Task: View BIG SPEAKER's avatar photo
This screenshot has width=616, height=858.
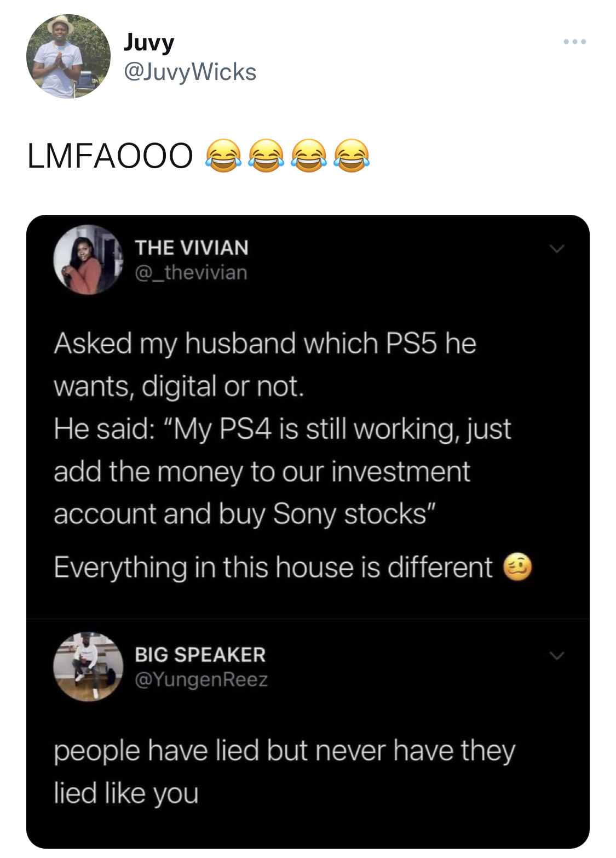Action: pos(88,667)
